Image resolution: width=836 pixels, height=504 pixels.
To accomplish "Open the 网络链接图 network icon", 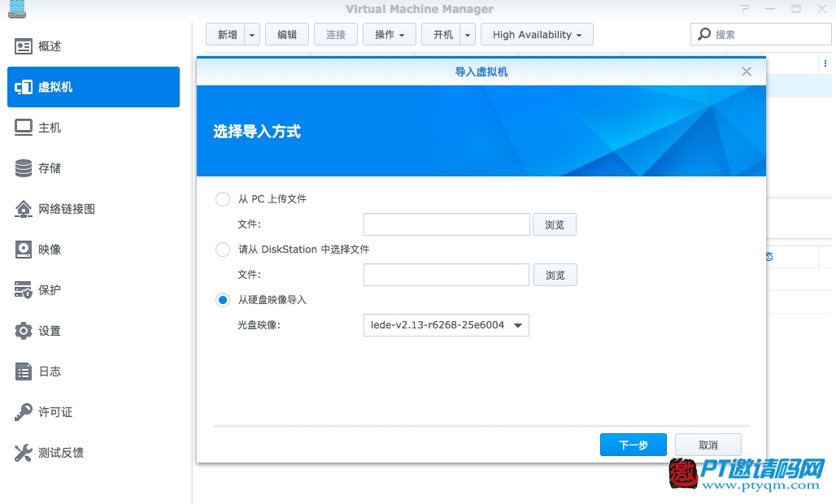I will click(x=23, y=209).
